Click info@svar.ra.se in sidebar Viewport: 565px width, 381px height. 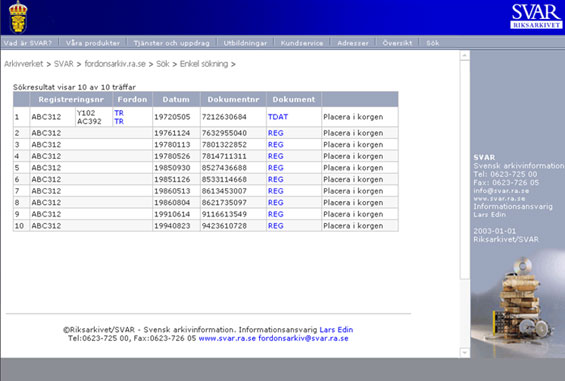(x=501, y=191)
